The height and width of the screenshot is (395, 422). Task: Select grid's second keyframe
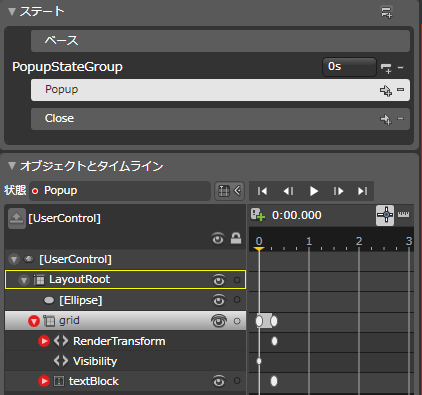point(274,321)
